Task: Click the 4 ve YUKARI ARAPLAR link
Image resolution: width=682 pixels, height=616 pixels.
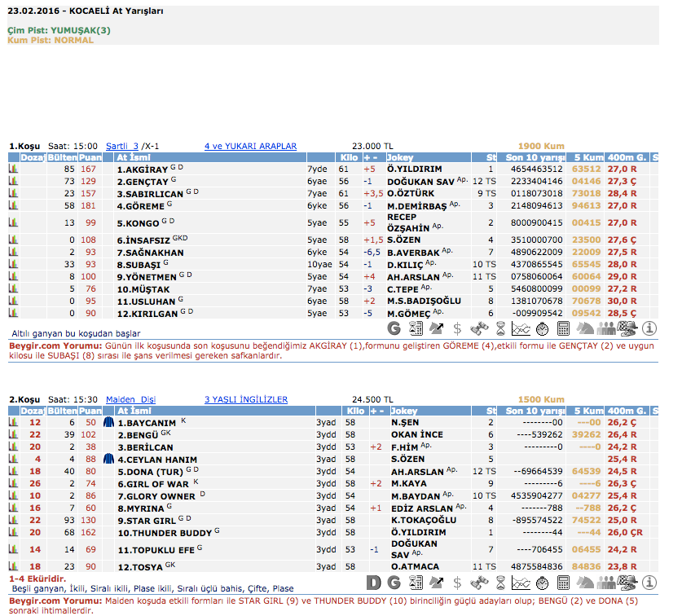Action: [250, 147]
